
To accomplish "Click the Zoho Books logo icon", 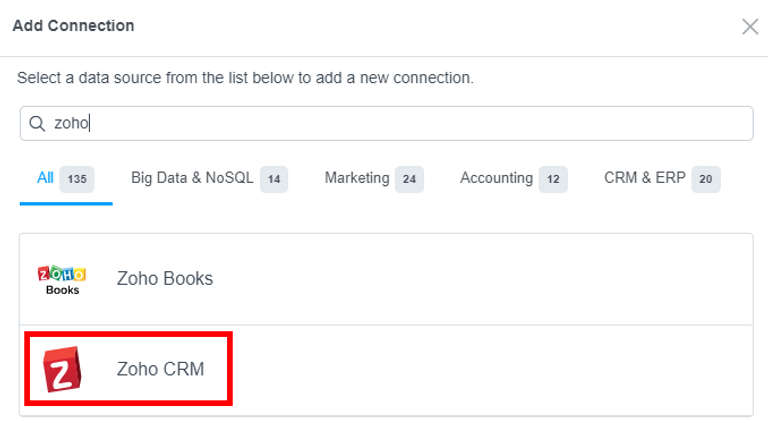I will [62, 280].
